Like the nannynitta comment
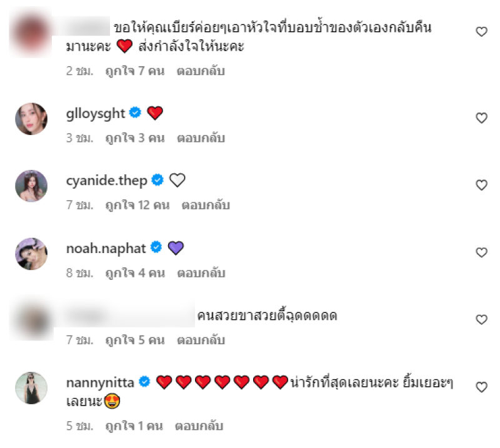500x448 pixels. point(481,387)
